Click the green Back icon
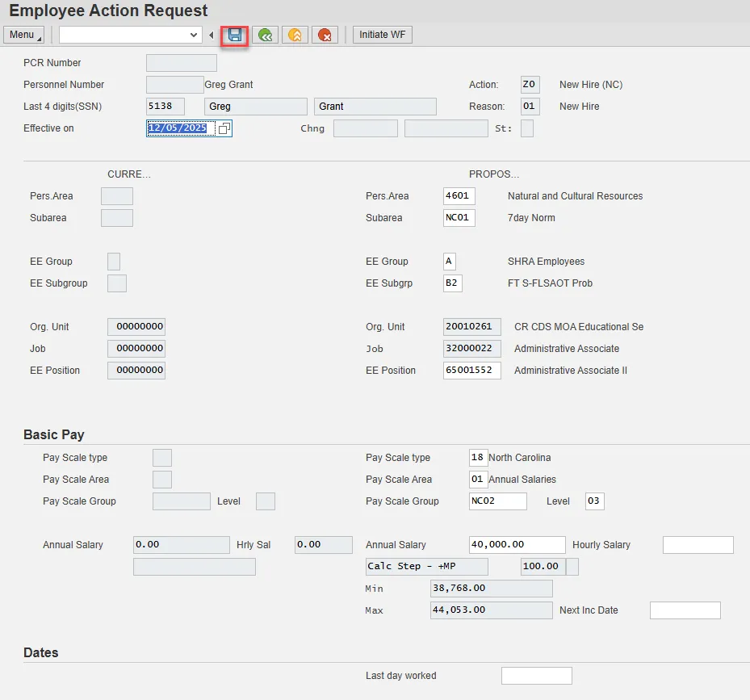This screenshot has width=750, height=700. (265, 35)
